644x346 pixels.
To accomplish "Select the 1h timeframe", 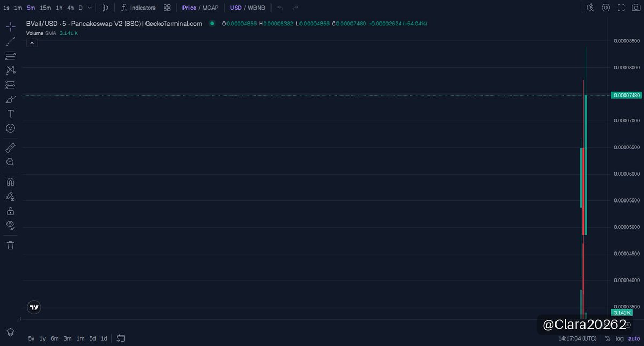I will [x=59, y=8].
